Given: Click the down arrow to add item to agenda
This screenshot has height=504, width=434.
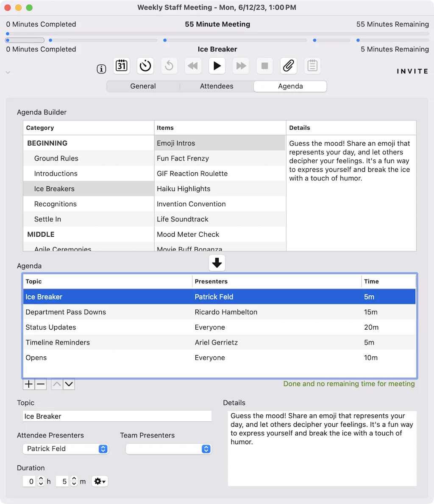Looking at the screenshot, I should click(x=217, y=263).
